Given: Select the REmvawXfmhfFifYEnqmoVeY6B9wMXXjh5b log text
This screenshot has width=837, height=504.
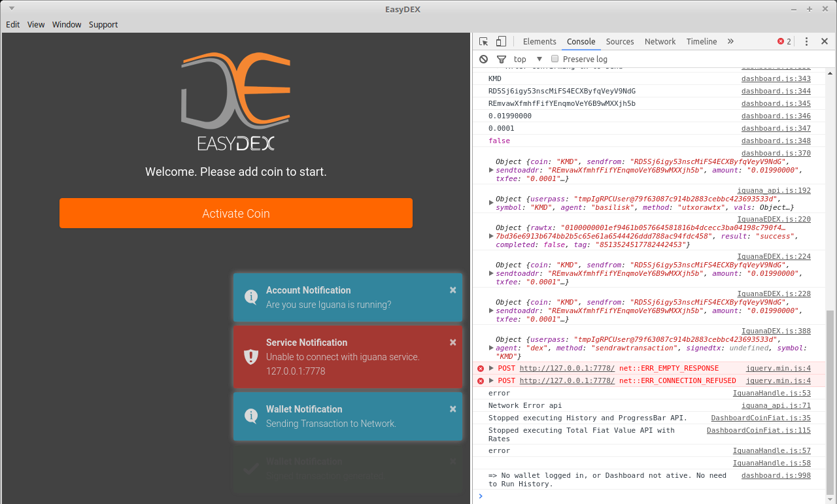Looking at the screenshot, I should click(x=562, y=103).
